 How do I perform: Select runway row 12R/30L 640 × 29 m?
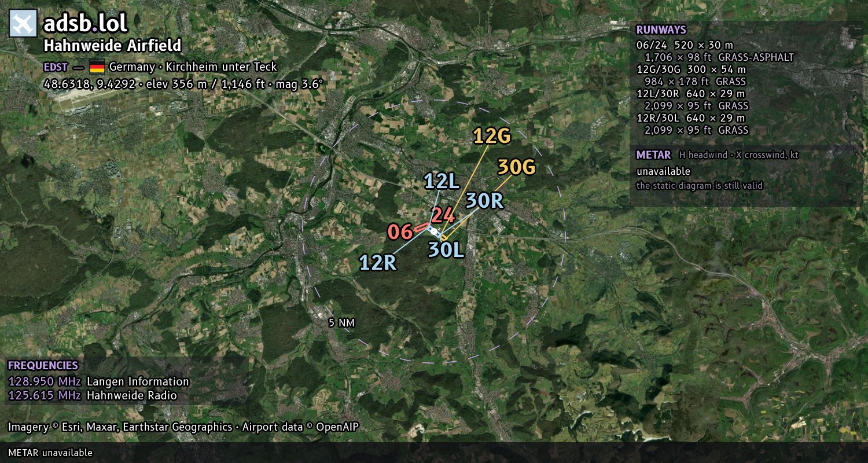point(690,118)
